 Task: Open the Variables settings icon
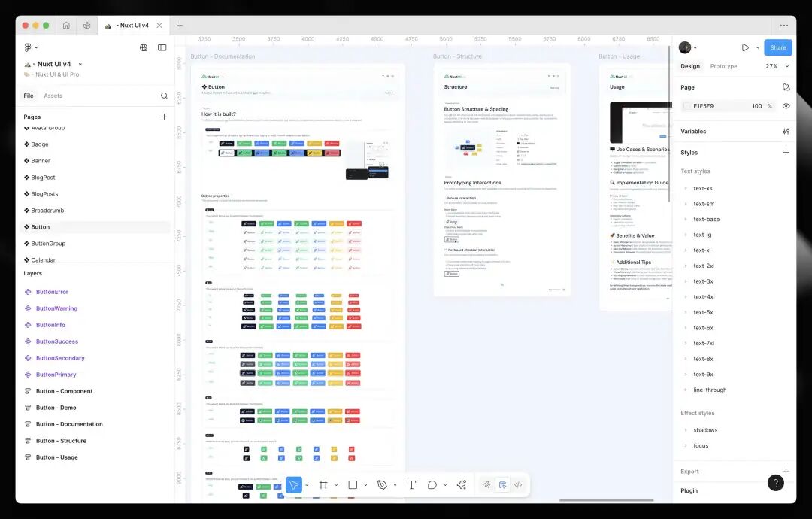pyautogui.click(x=786, y=132)
